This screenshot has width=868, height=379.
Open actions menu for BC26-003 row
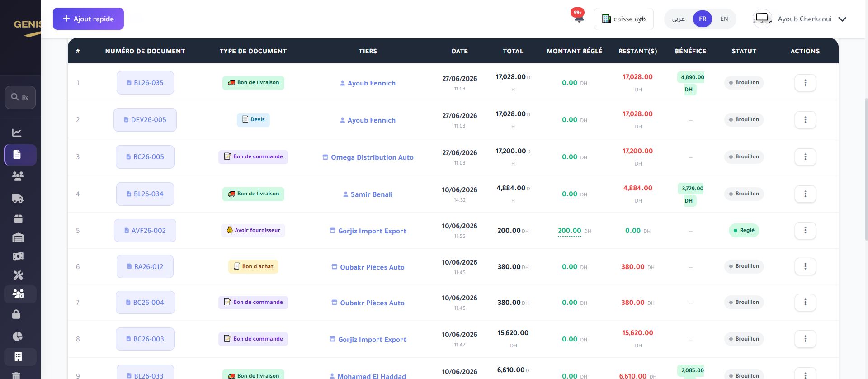(805, 339)
